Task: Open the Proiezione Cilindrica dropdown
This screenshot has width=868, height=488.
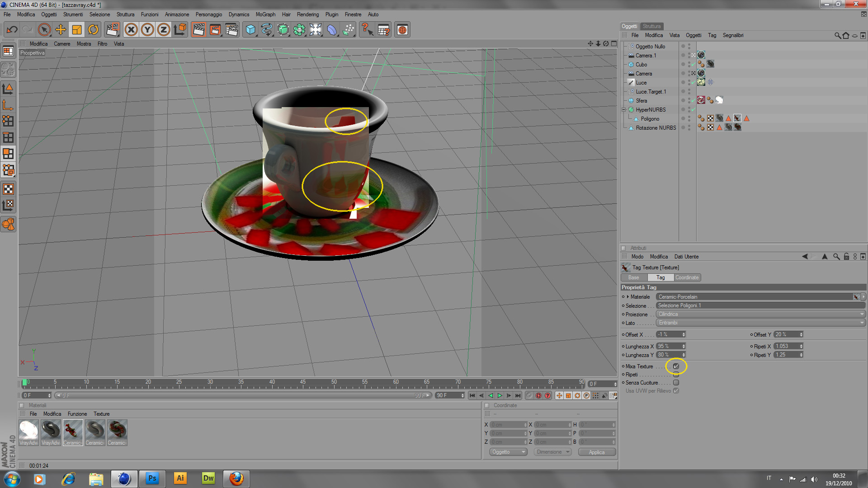Action: coord(760,314)
